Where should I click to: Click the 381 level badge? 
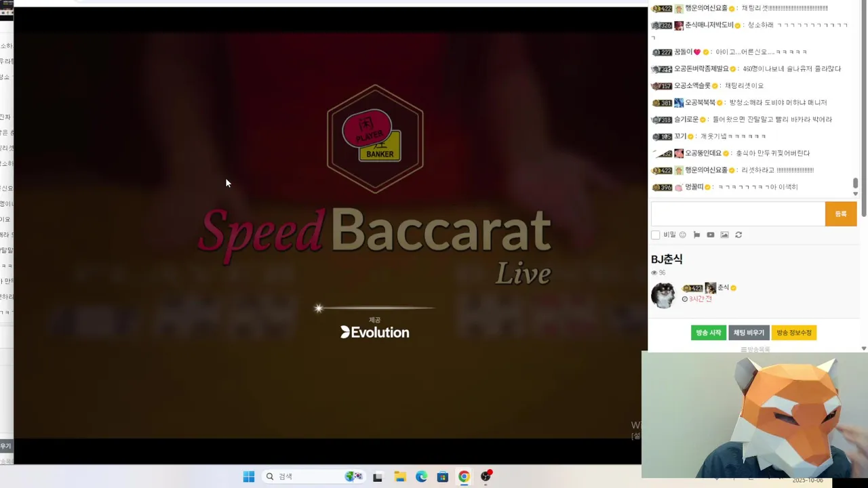pyautogui.click(x=662, y=102)
